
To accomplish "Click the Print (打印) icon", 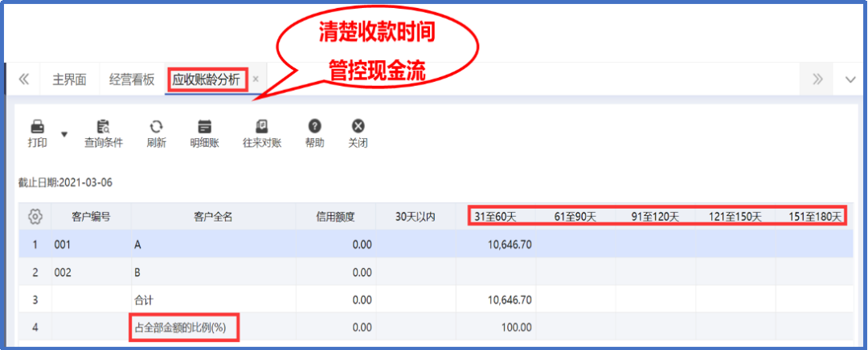I will [37, 127].
